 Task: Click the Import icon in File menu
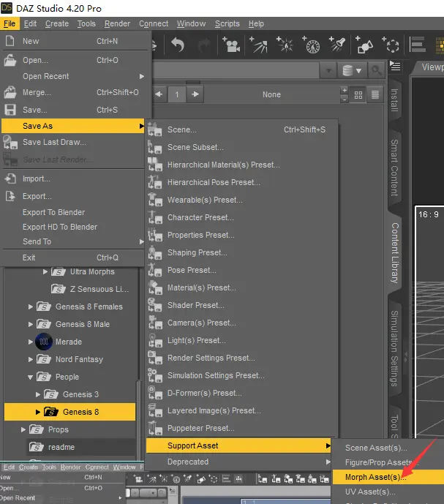(x=11, y=178)
